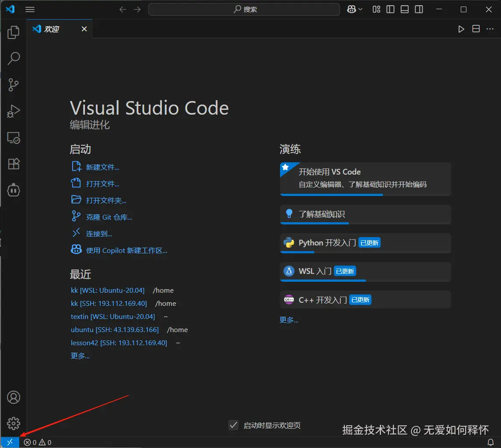Open recent kk [WSL: Ubuntu-20.04] entry
Viewport: 501px width, 448px height.
pyautogui.click(x=108, y=290)
